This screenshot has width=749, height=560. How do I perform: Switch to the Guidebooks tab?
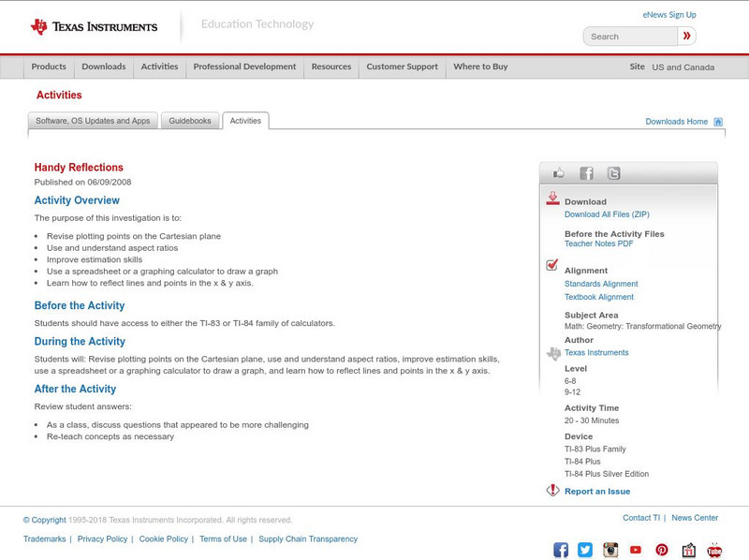click(190, 121)
